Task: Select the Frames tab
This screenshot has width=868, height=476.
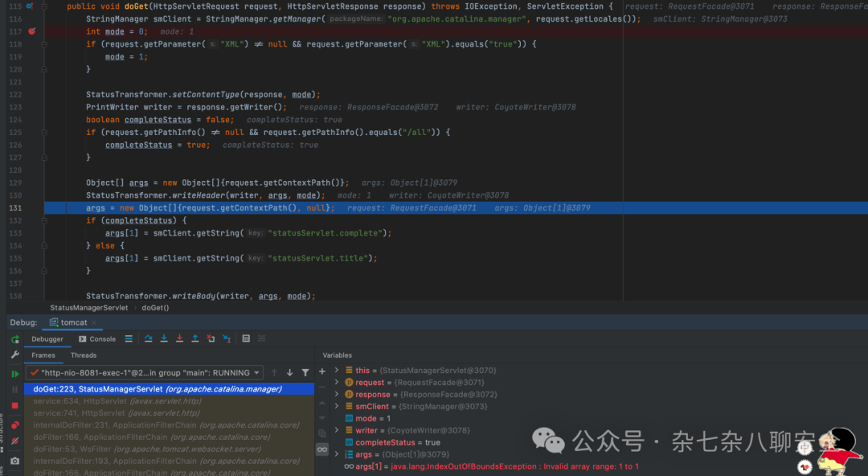Action: pyautogui.click(x=43, y=355)
